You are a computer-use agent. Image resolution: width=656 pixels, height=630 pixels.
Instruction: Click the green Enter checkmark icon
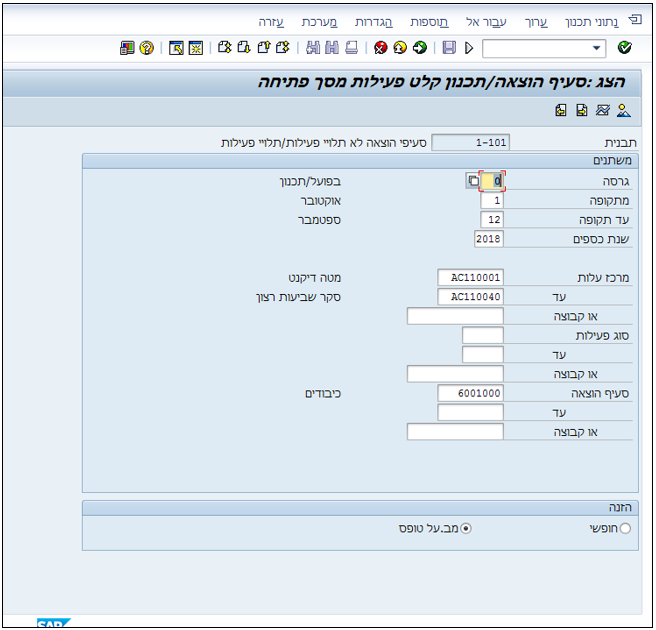[x=625, y=48]
